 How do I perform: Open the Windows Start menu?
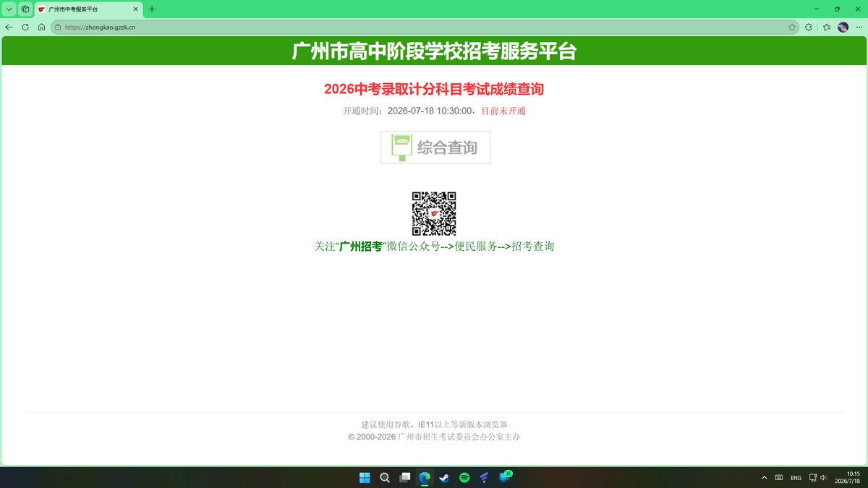(x=365, y=477)
